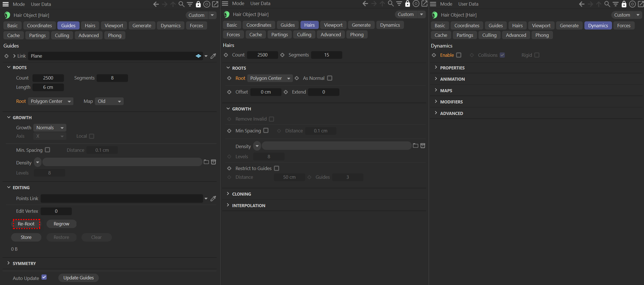The width and height of the screenshot is (644, 285).
Task: Toggle Collisions checkbox in Dynamics panel
Action: pos(502,55)
